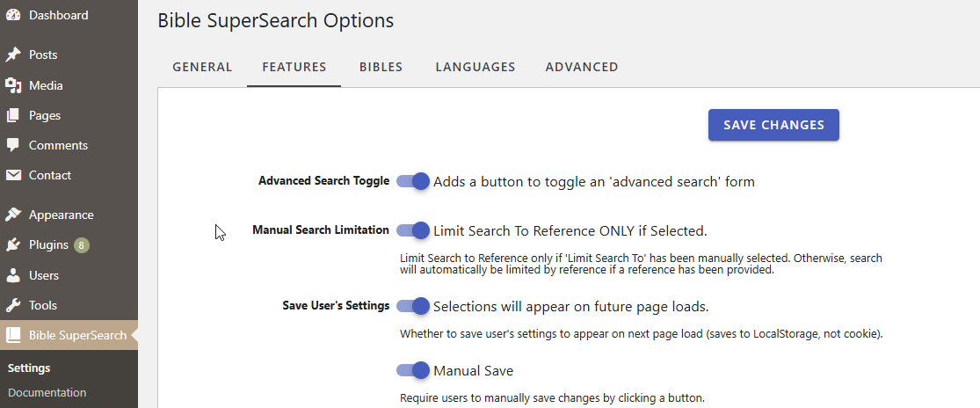
Task: Click the Plugins plug icon
Action: point(13,245)
